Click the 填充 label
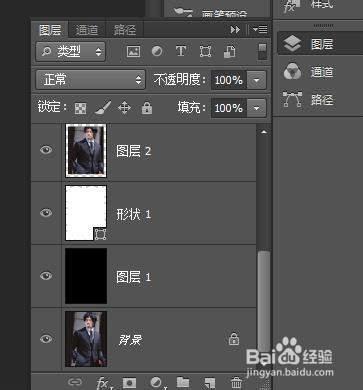 (x=191, y=108)
